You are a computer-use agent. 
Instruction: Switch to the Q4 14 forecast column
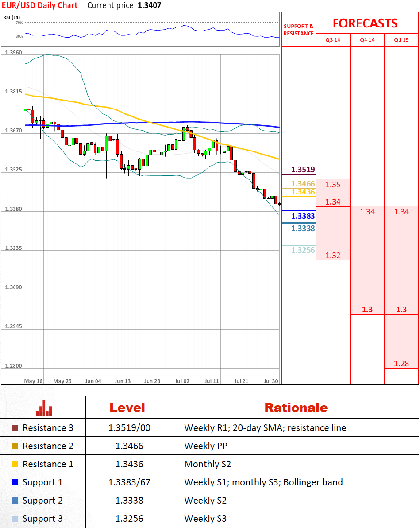[x=367, y=40]
